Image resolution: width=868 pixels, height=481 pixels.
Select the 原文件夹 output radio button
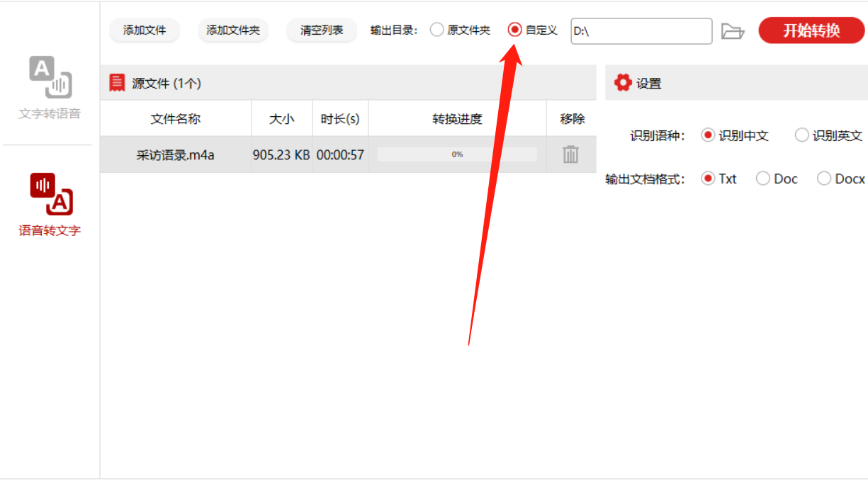point(437,30)
